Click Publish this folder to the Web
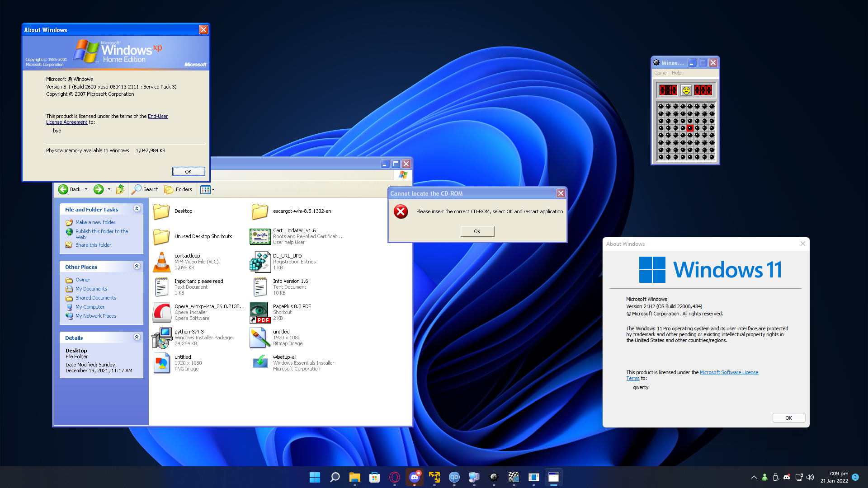868x488 pixels. 102,234
